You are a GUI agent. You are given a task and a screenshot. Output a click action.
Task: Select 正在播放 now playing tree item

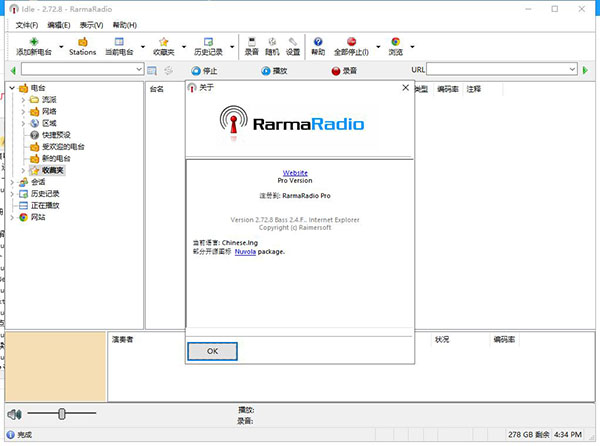pyautogui.click(x=45, y=205)
